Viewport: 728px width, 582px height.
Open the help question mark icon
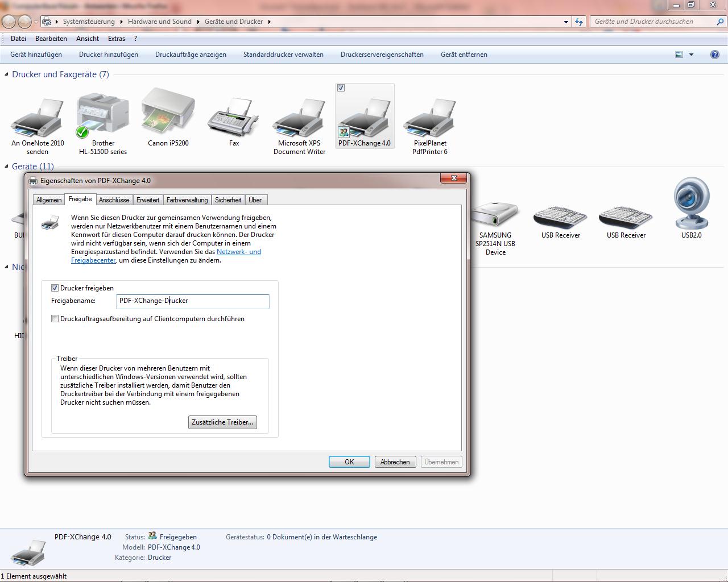tap(715, 55)
